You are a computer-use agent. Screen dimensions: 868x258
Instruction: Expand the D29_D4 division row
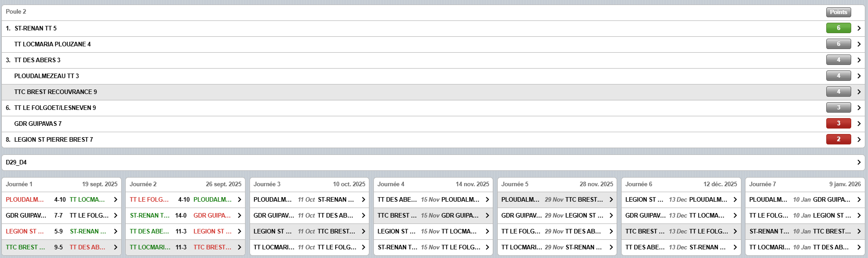[859, 162]
